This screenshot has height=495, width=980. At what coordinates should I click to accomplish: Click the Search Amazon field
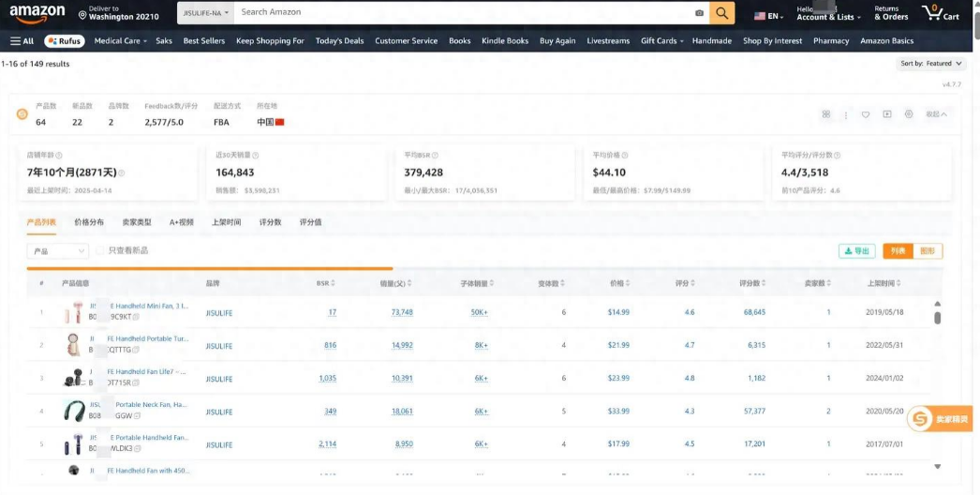[463, 12]
